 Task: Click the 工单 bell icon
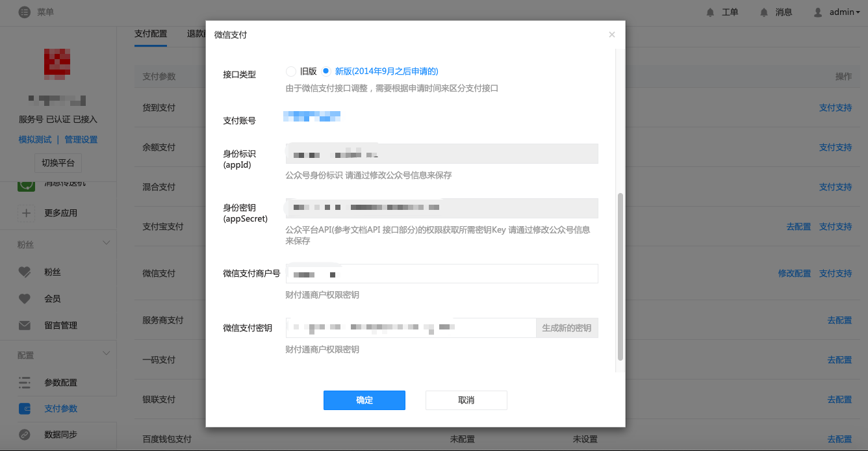pos(710,12)
